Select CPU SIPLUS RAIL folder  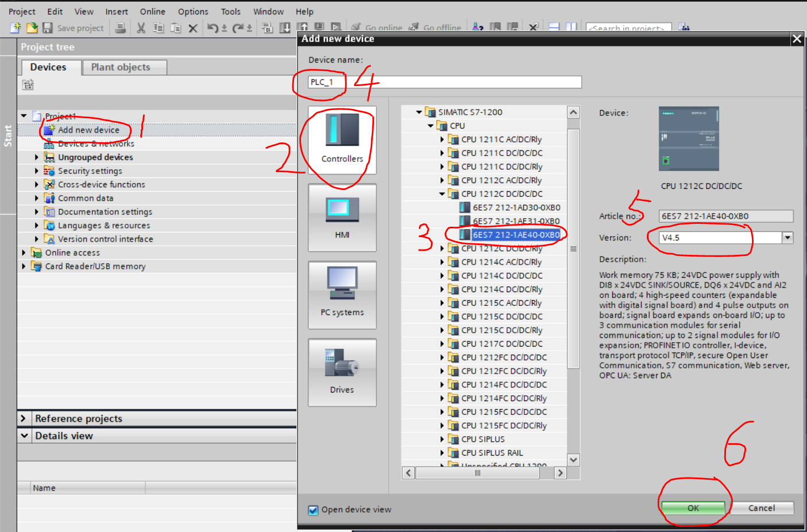pyautogui.click(x=492, y=453)
